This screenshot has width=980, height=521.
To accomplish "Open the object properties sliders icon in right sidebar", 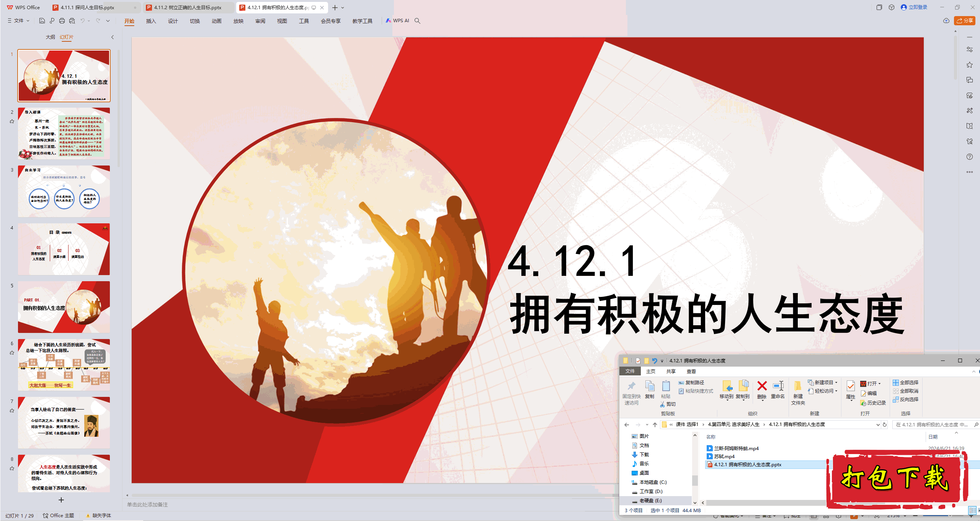I will coord(970,49).
